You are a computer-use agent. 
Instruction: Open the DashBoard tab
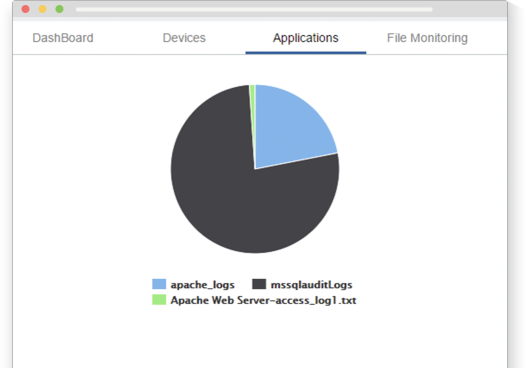(63, 38)
